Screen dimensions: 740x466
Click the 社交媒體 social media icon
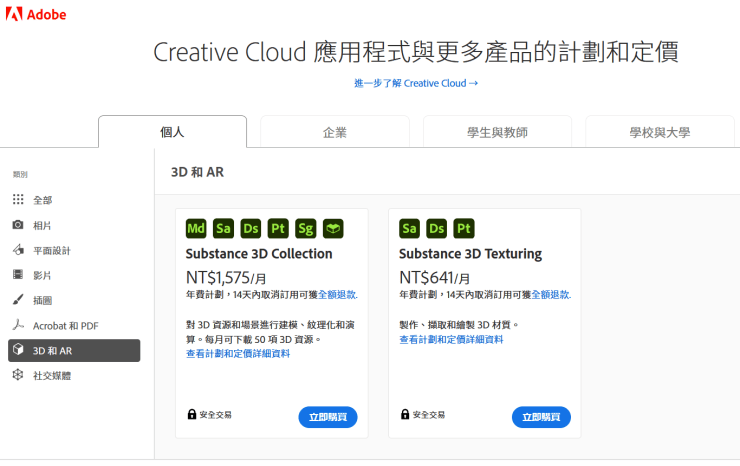pyautogui.click(x=18, y=375)
